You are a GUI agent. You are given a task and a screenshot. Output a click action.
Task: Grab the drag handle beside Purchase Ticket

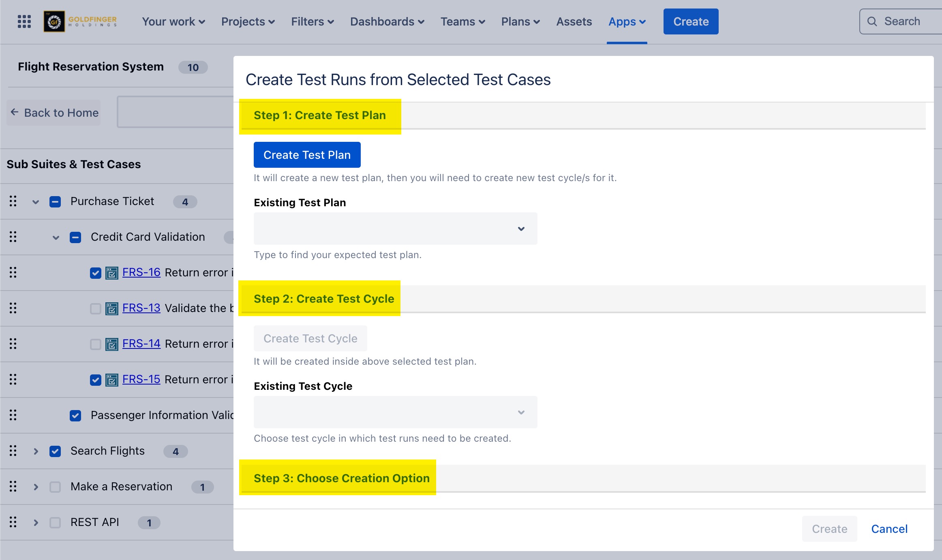pos(13,201)
